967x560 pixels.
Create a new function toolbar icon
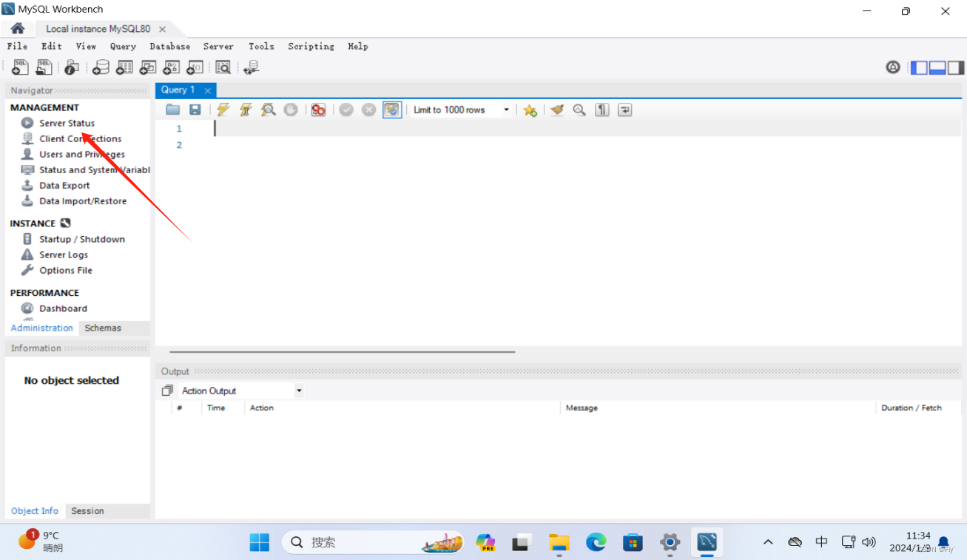click(x=195, y=67)
